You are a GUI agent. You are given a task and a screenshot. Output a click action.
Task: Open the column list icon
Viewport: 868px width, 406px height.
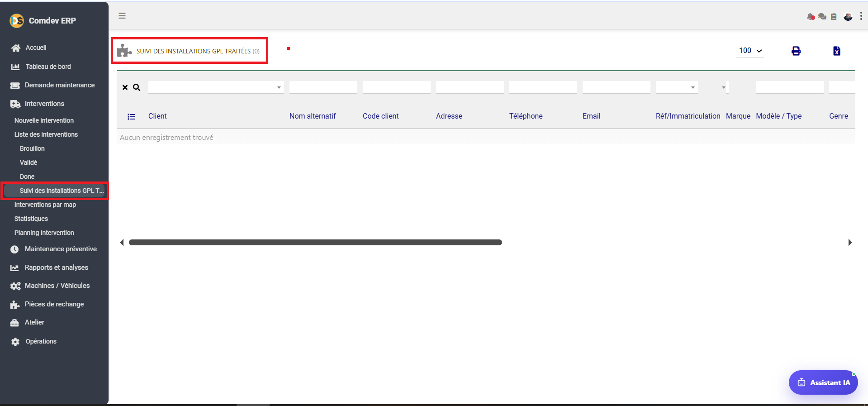(x=132, y=117)
